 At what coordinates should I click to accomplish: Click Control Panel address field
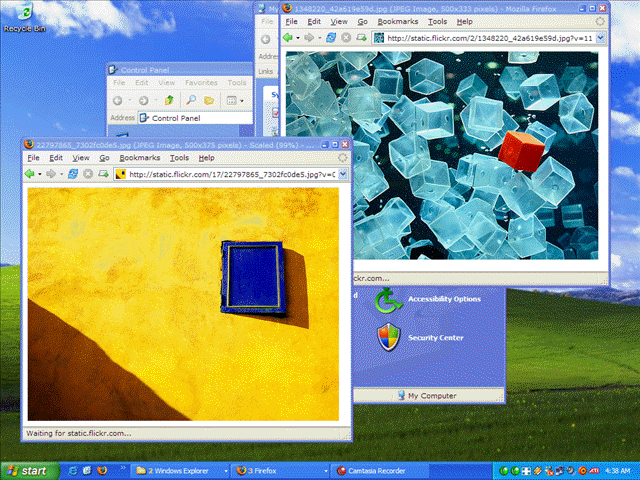[195, 118]
